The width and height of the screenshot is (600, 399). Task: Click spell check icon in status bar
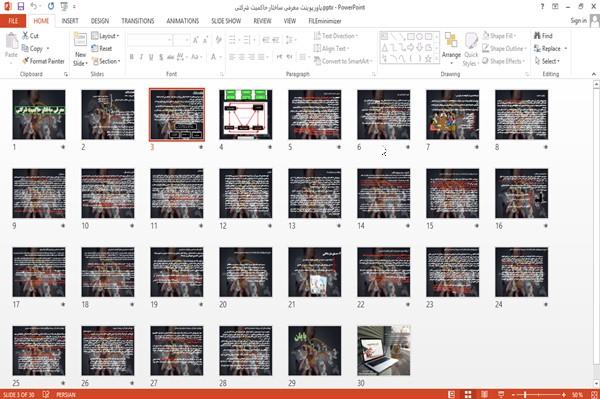[x=46, y=394]
